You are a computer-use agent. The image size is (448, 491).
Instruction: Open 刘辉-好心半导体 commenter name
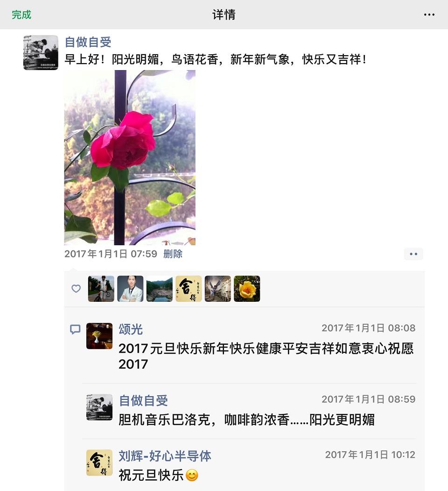(x=165, y=456)
